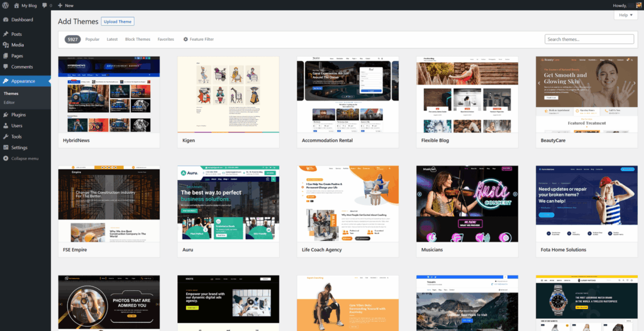Open the Settings menu item
The image size is (644, 331).
click(x=19, y=147)
